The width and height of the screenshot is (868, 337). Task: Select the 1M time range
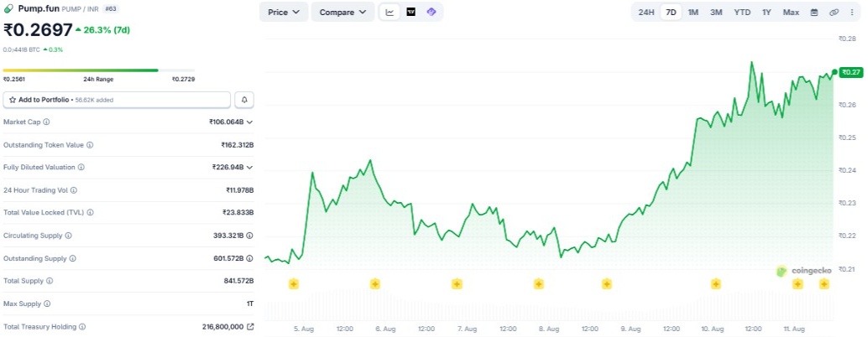[693, 12]
